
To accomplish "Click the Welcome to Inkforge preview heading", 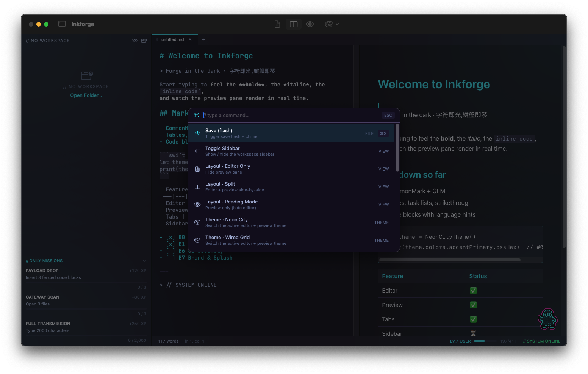I will pyautogui.click(x=434, y=84).
